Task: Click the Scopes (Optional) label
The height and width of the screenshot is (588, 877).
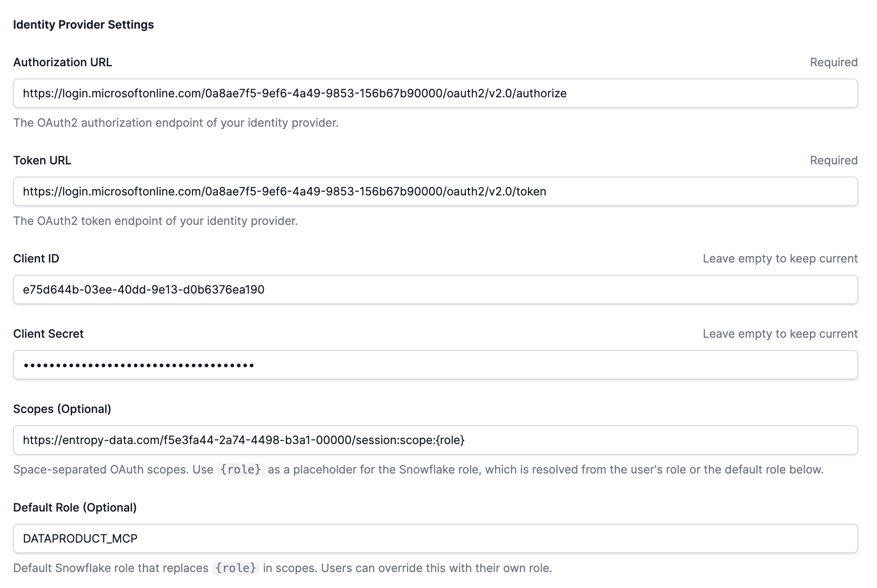Action: tap(62, 409)
